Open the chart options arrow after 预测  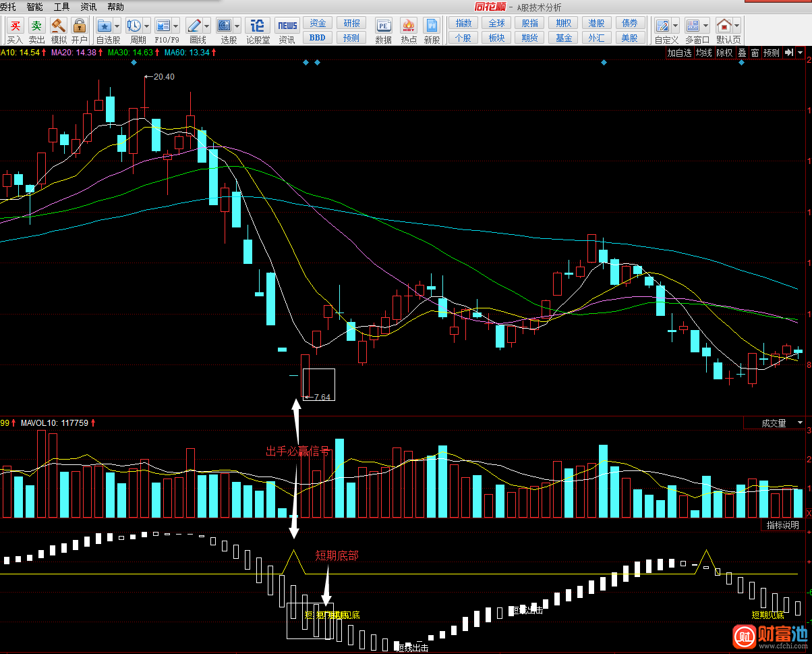pyautogui.click(x=801, y=52)
